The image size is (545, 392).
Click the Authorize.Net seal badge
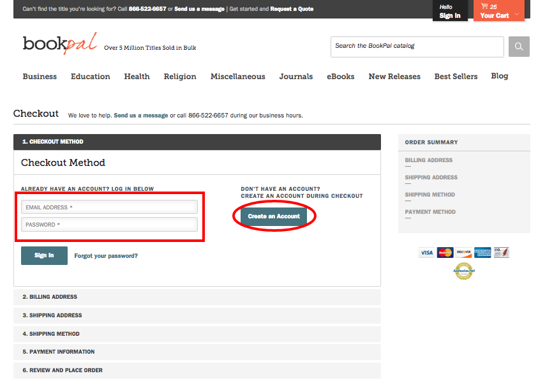pyautogui.click(x=464, y=271)
